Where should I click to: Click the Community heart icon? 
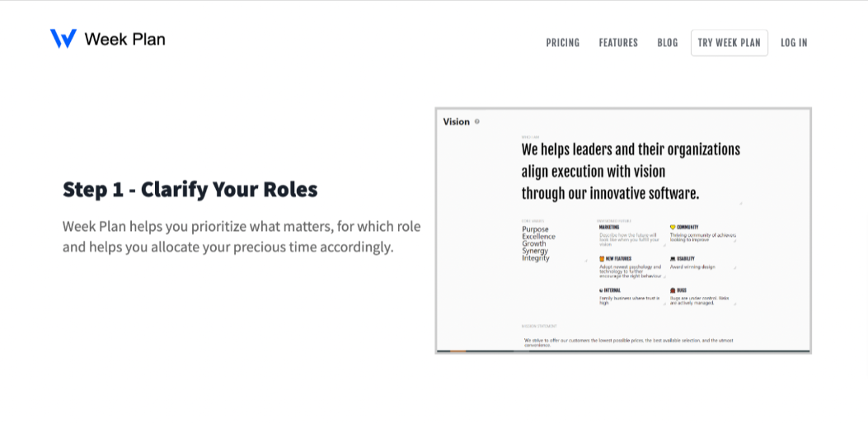click(x=673, y=227)
